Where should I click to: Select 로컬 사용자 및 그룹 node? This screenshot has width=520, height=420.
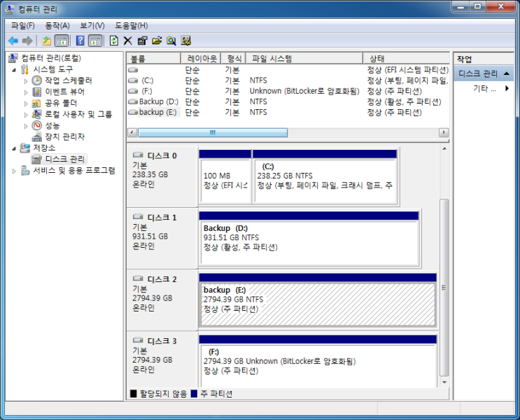(x=78, y=114)
